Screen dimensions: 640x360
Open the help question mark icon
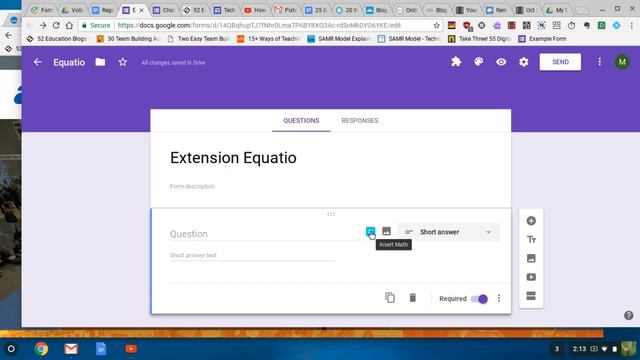pos(629,316)
